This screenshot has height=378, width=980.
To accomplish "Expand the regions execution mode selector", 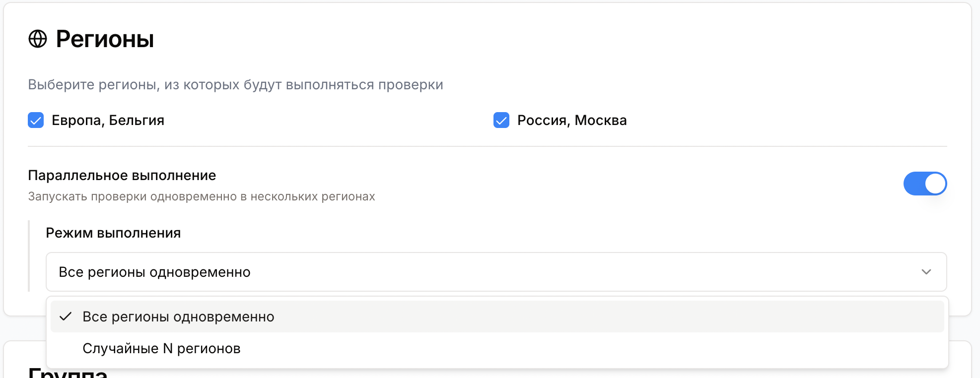I will (495, 272).
